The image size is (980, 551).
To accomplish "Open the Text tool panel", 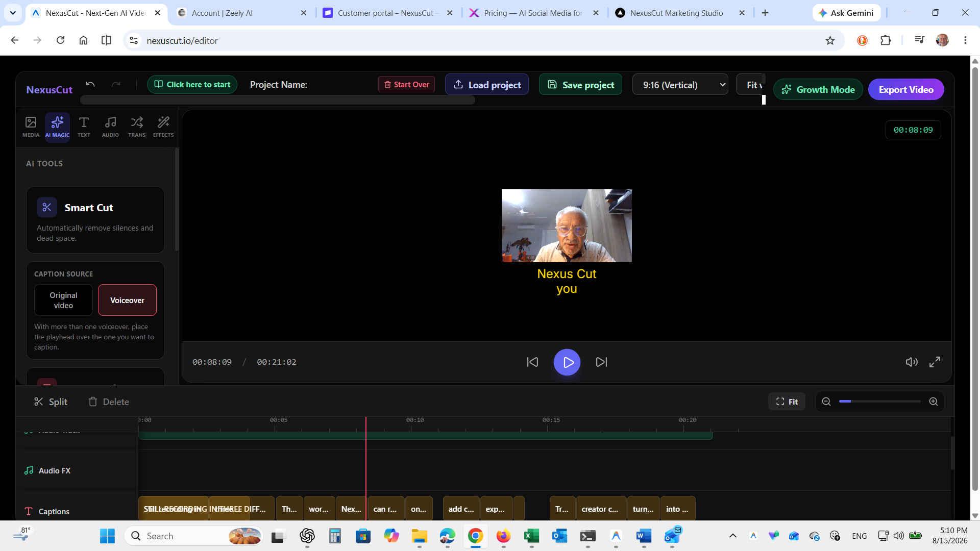I will (x=84, y=127).
